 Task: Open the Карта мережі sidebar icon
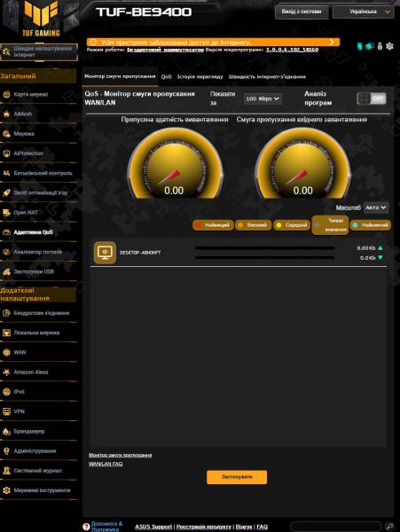click(6, 94)
